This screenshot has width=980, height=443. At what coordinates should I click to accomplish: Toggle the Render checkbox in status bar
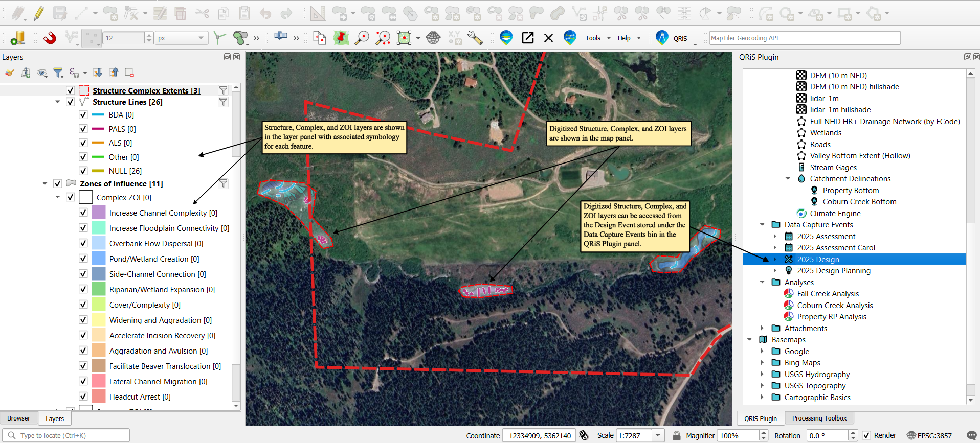tap(866, 435)
